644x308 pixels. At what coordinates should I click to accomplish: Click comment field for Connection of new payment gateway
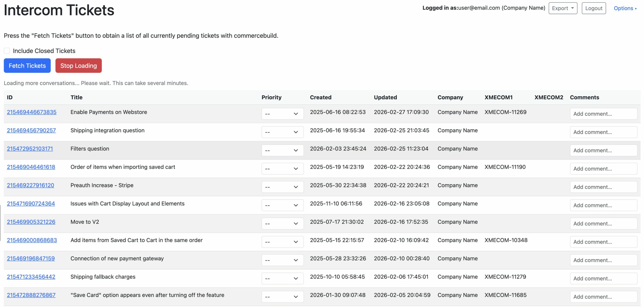pos(603,260)
